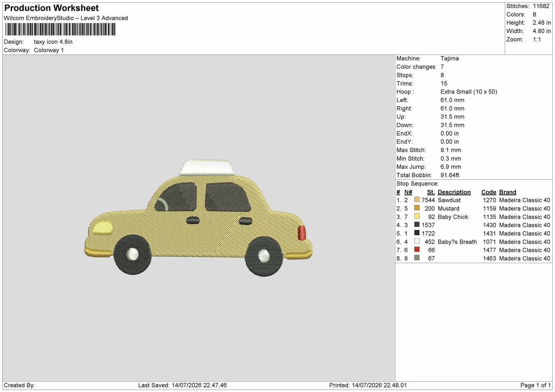
Task: Click the Machine value 'Tajima'
Action: 450,58
